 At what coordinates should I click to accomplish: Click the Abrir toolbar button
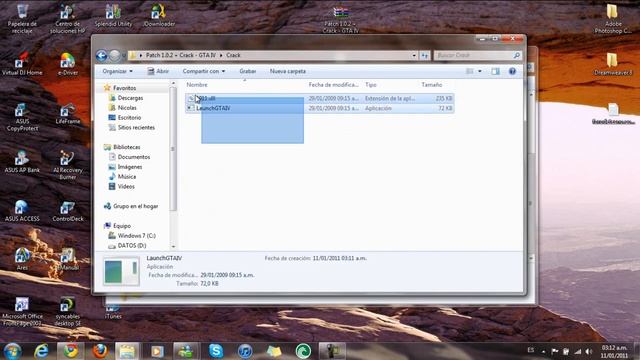coord(158,71)
